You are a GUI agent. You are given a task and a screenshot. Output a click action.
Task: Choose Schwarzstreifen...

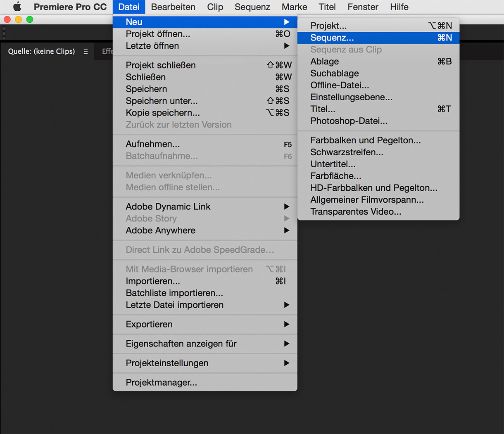point(378,152)
